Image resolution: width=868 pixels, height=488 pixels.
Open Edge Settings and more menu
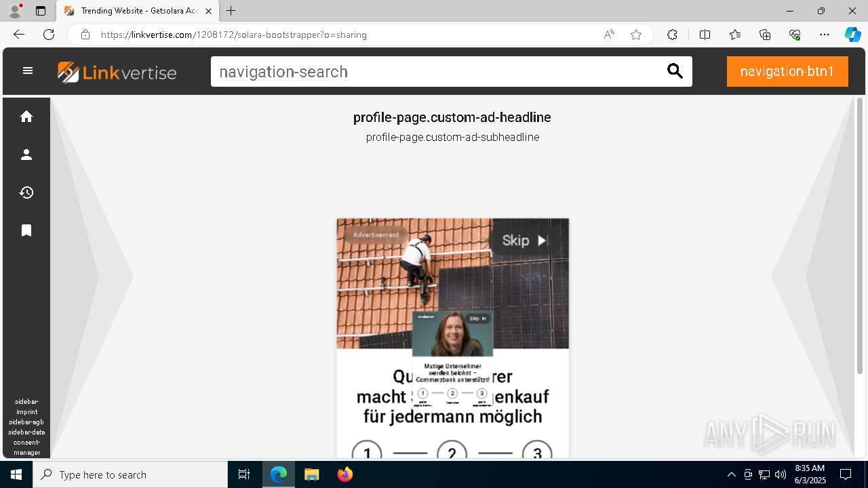pyautogui.click(x=825, y=35)
